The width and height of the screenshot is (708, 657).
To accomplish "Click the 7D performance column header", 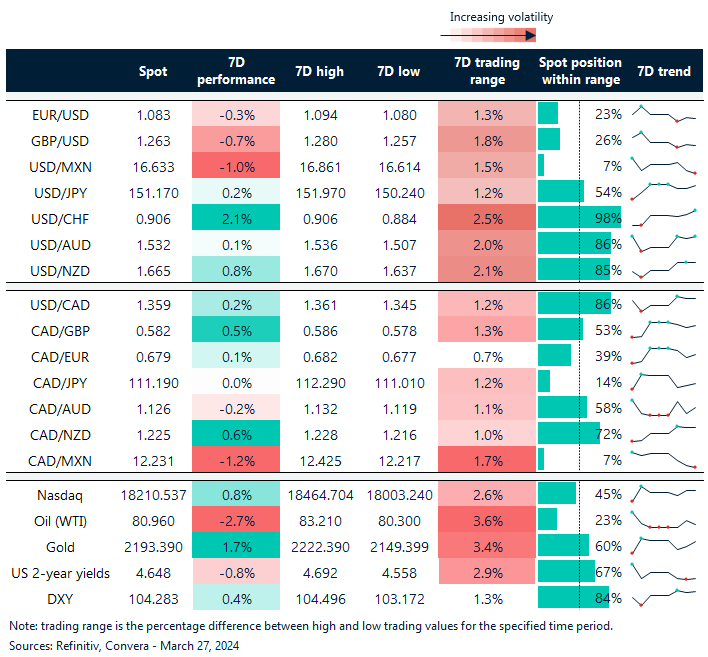I will [x=235, y=71].
